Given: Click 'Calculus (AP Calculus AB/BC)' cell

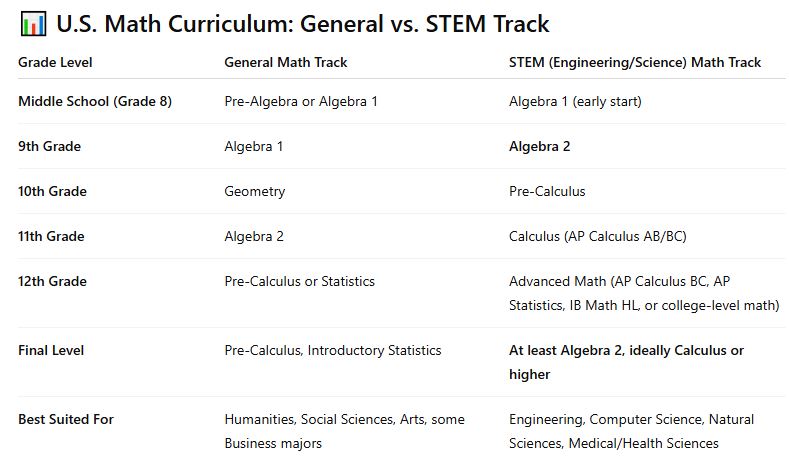Looking at the screenshot, I should (x=598, y=236).
